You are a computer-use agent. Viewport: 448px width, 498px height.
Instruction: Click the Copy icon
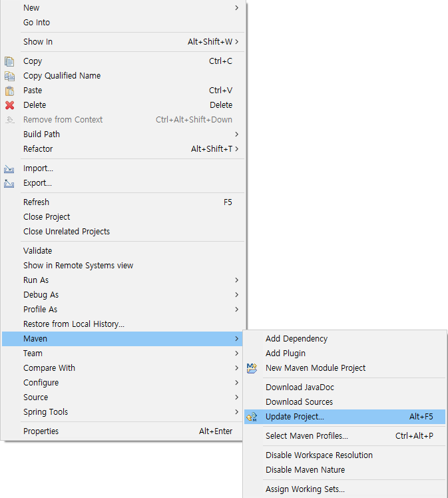tap(9, 61)
